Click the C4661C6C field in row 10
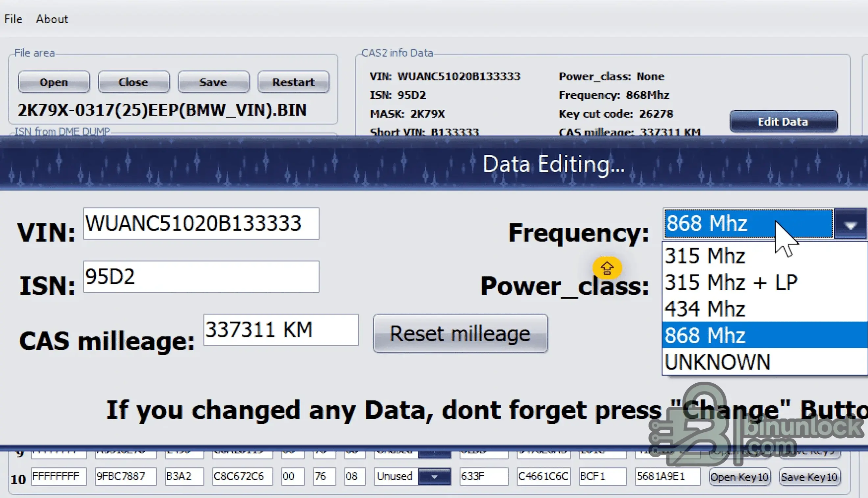This screenshot has height=498, width=868. point(543,476)
